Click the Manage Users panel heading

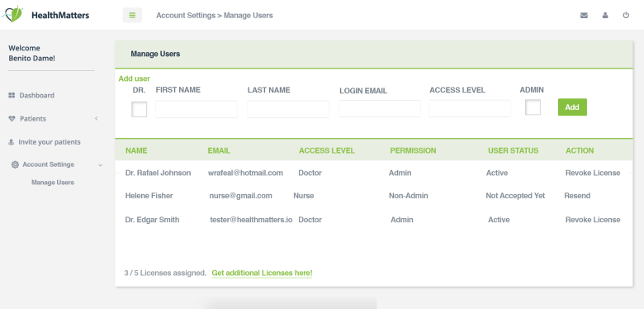tap(155, 54)
